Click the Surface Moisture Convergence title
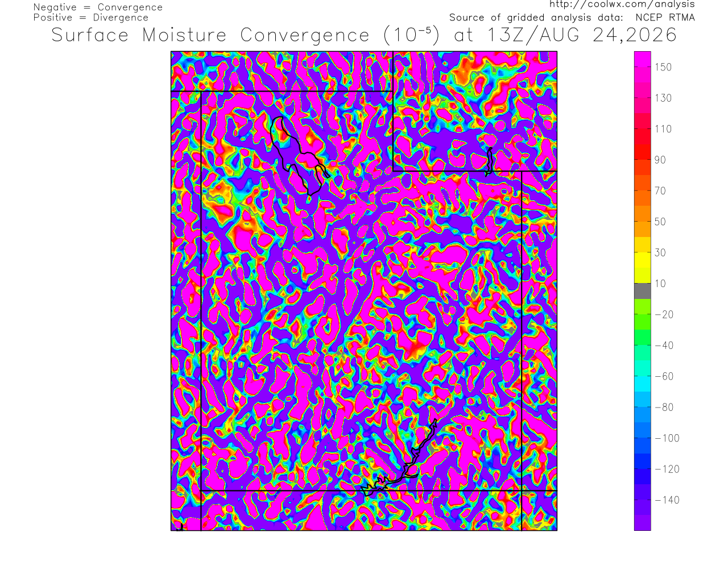The width and height of the screenshot is (728, 582). pyautogui.click(x=210, y=35)
